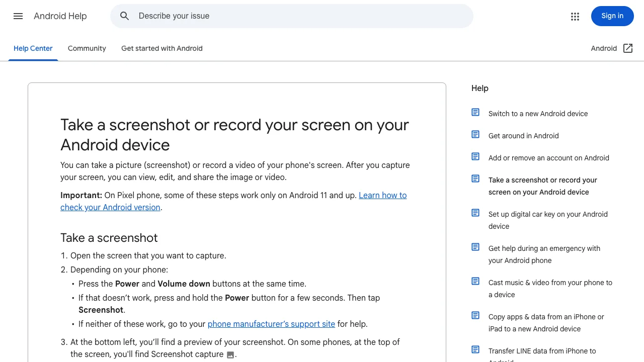Click the article icon for Add or remove an account
This screenshot has height=362, width=644.
pos(475,156)
